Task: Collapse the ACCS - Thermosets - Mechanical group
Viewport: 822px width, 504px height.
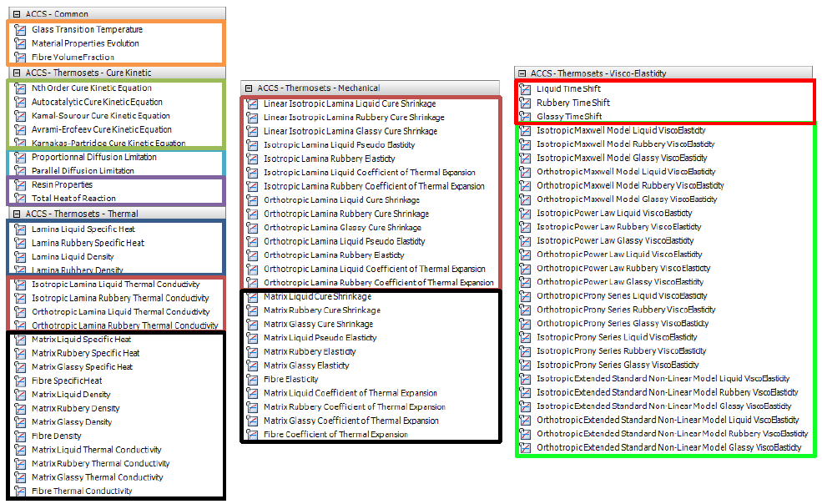Action: click(x=249, y=88)
